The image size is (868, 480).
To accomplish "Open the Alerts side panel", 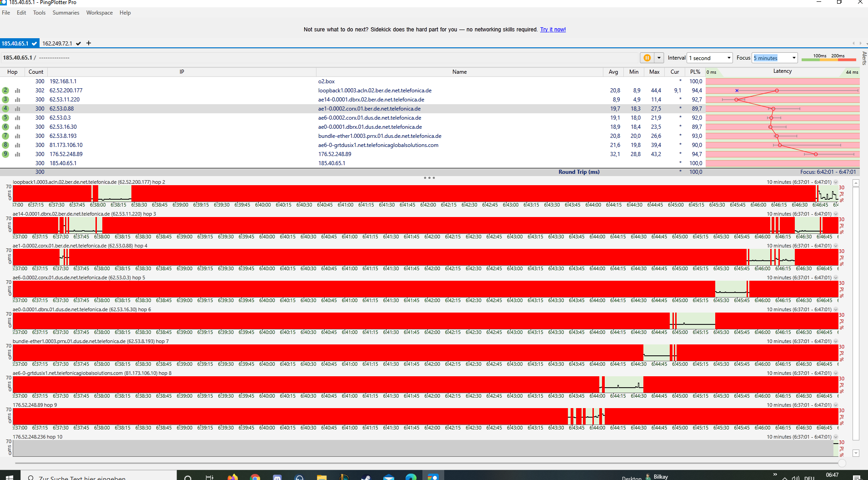I will pyautogui.click(x=864, y=58).
